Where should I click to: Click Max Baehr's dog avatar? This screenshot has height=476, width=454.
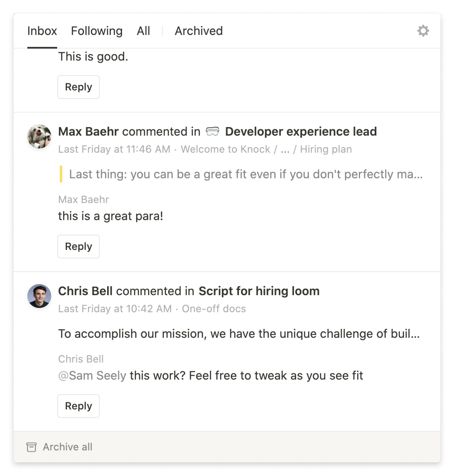click(39, 137)
